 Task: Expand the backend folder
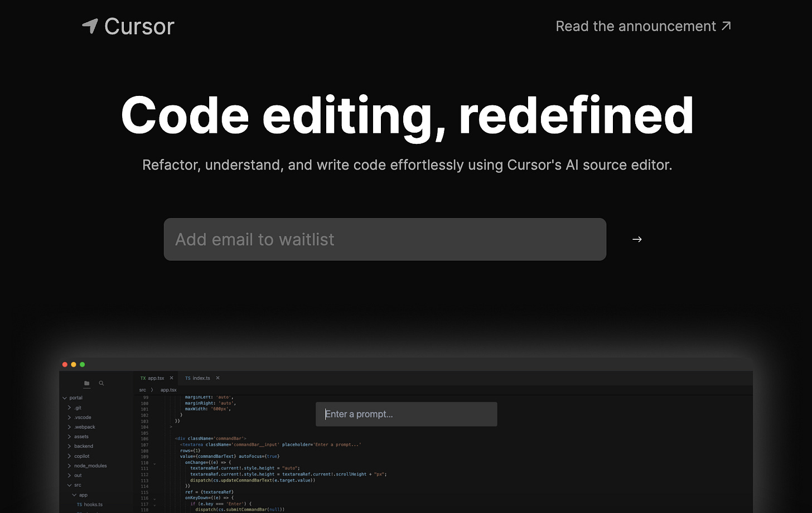[x=80, y=446]
